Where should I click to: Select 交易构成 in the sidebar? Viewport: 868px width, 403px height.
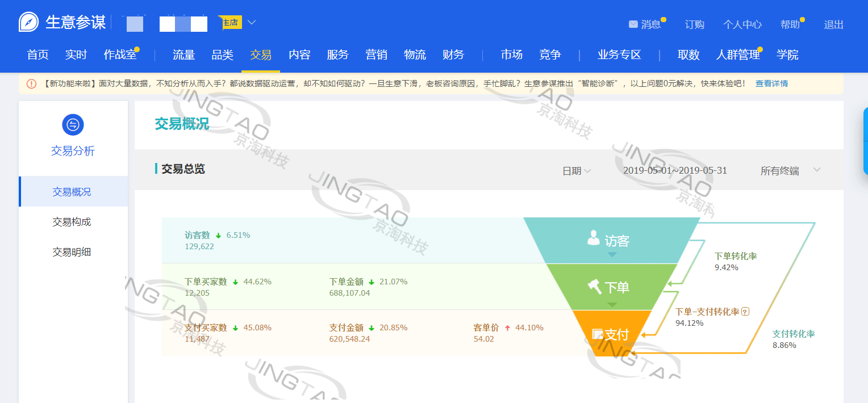pyautogui.click(x=72, y=222)
